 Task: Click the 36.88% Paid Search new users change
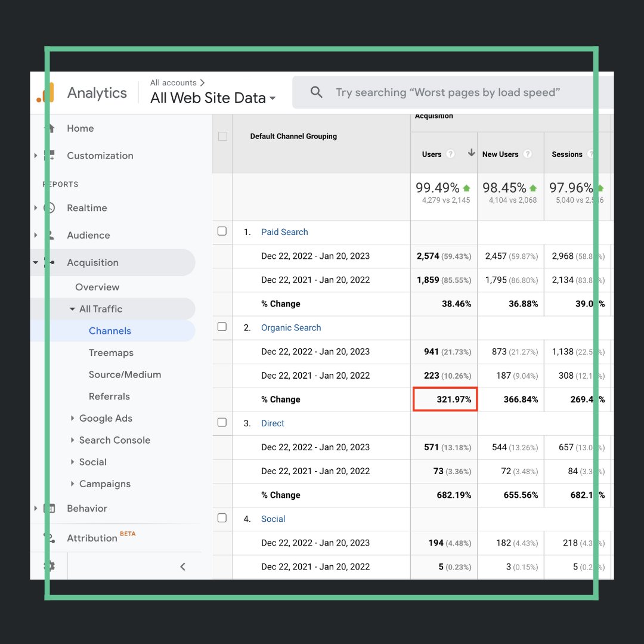[x=524, y=304]
